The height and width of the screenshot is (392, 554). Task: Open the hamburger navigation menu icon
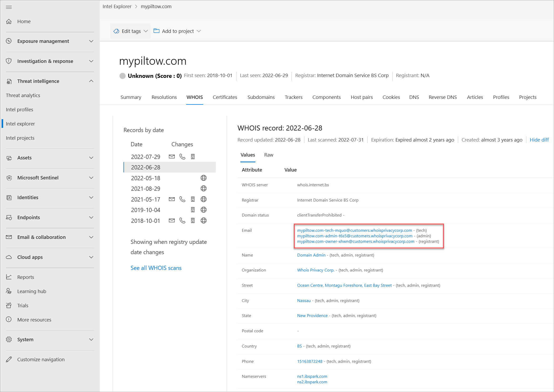click(9, 7)
